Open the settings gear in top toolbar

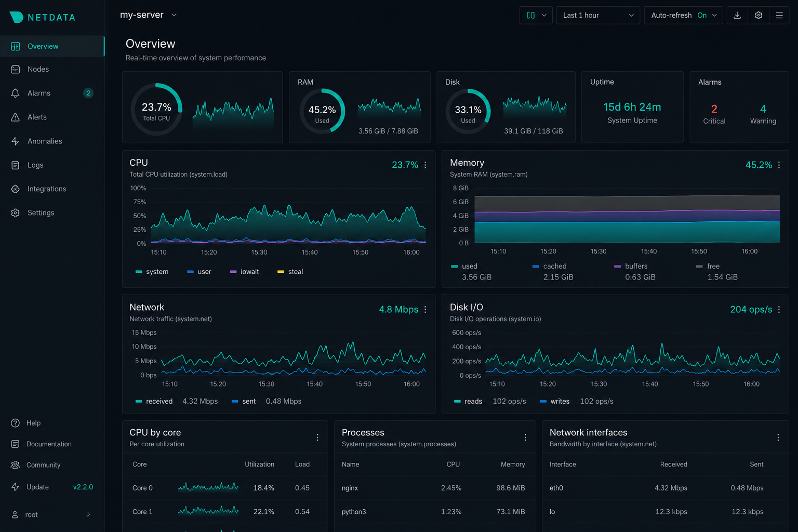(759, 15)
